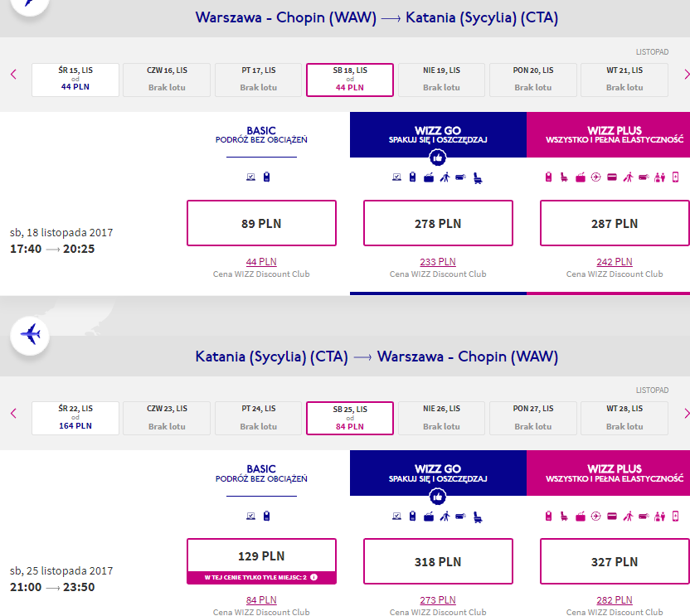Screen dimensions: 690x616
Task: Click return flight time 21:00 → 23:50
Action: pos(52,588)
